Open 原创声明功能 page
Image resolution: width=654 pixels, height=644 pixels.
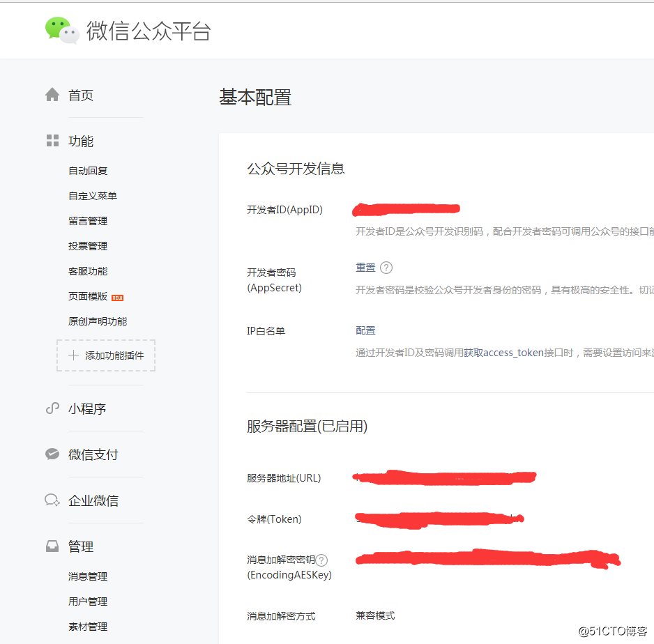pos(98,321)
